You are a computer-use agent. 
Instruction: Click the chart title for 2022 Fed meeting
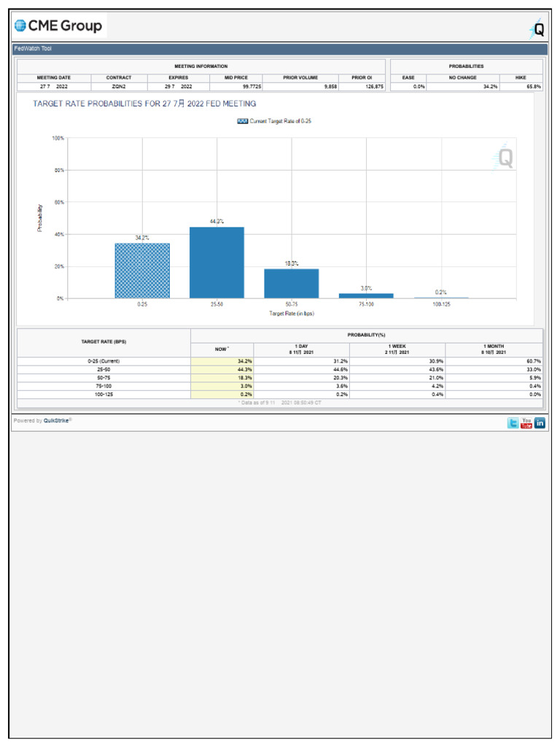144,104
